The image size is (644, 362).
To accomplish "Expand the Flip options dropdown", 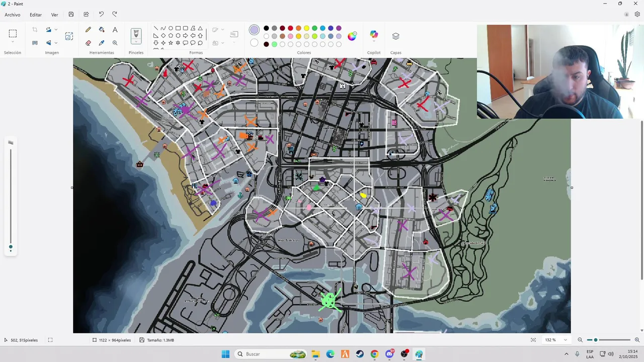I will [56, 43].
